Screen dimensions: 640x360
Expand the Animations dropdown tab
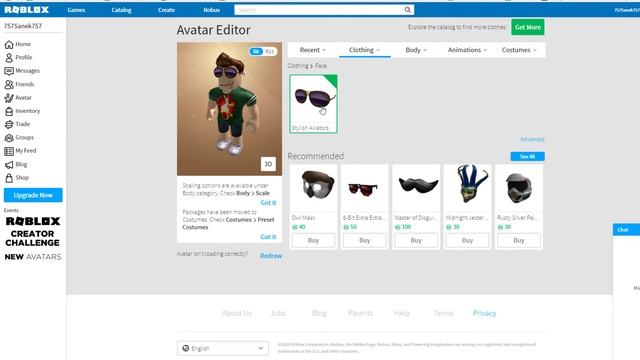tap(467, 50)
